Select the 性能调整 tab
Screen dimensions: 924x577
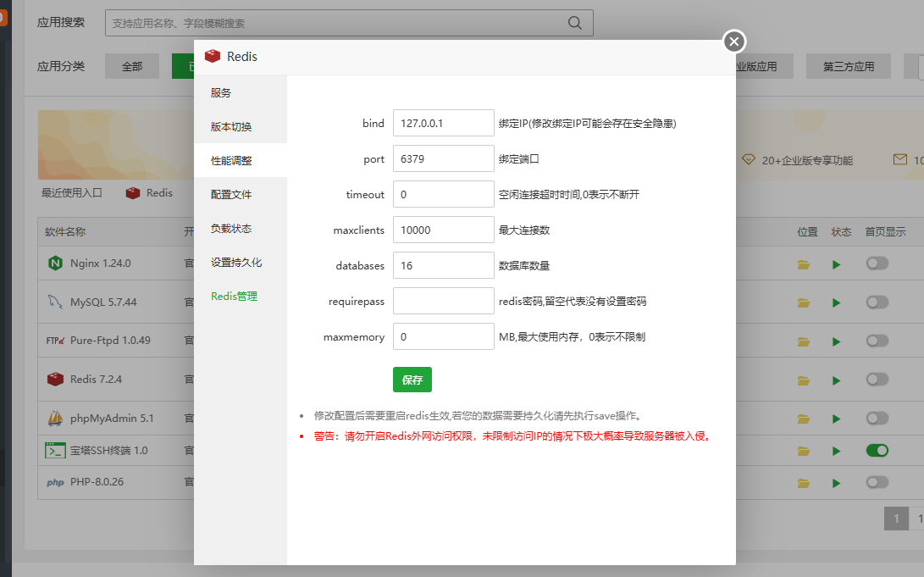tap(241, 160)
